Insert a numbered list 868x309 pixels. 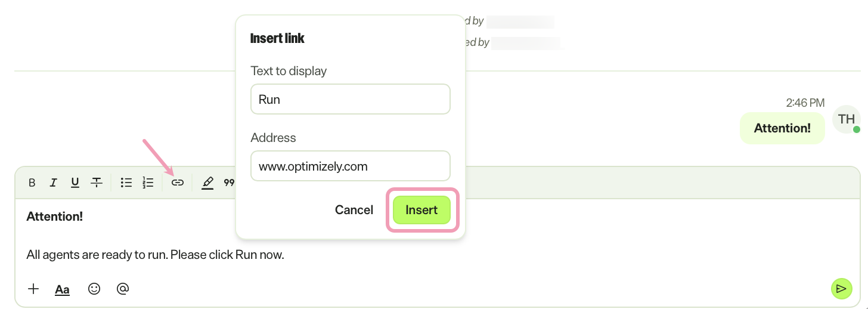click(x=148, y=183)
